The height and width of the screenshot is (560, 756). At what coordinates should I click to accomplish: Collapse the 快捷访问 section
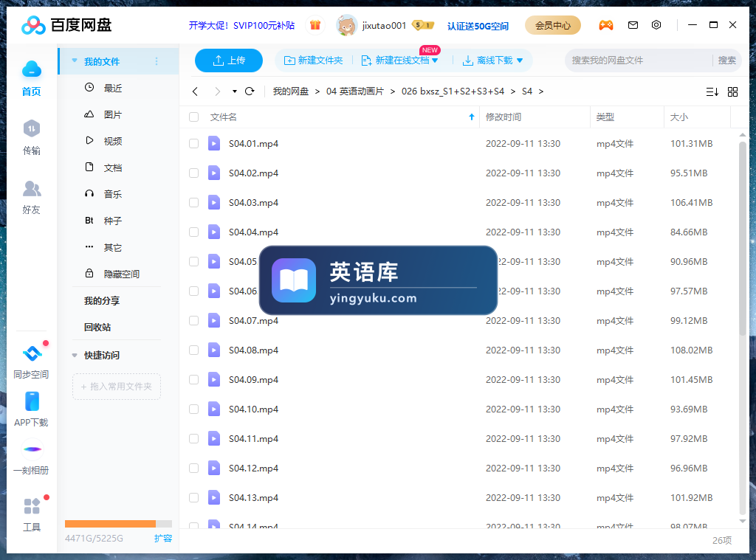pyautogui.click(x=75, y=355)
